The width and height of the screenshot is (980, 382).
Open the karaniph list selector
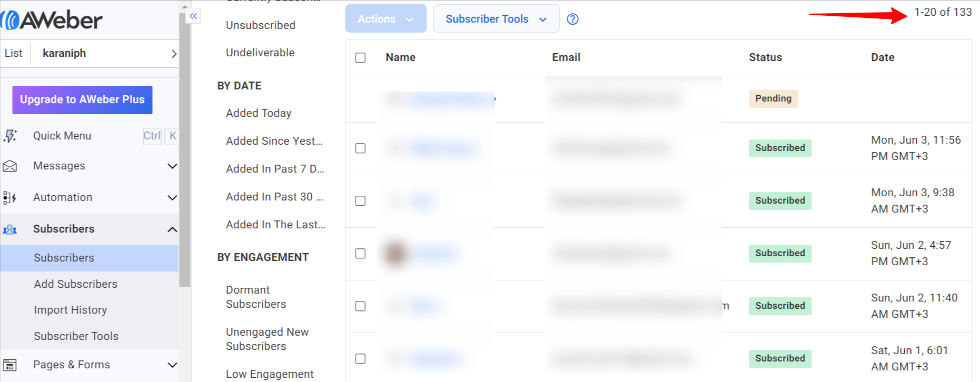coord(105,54)
